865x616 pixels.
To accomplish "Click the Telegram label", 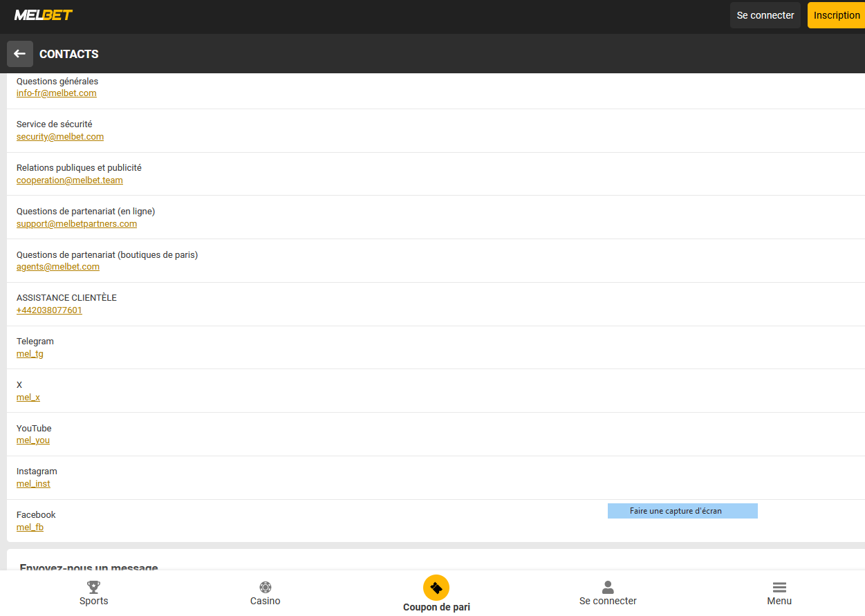I will (35, 342).
